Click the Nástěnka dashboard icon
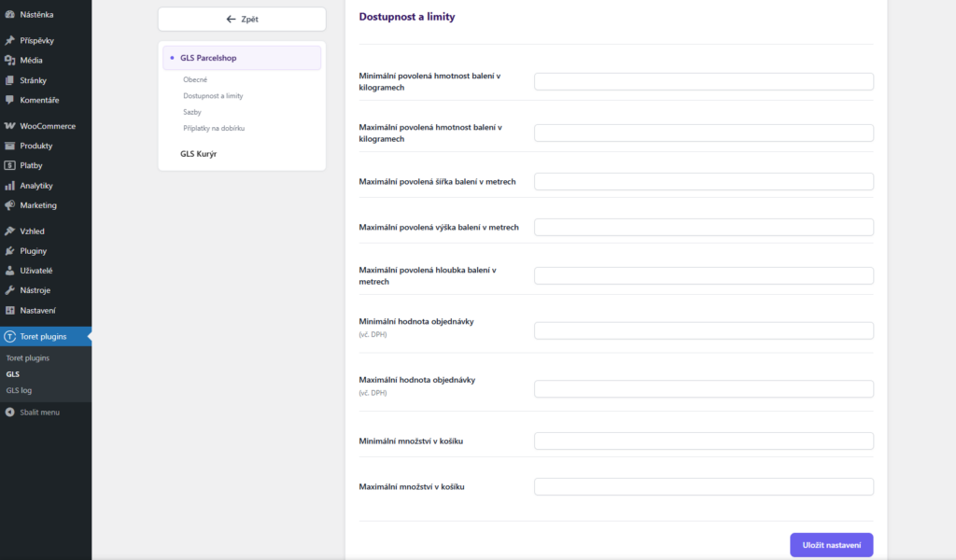The width and height of the screenshot is (956, 560). (x=10, y=14)
